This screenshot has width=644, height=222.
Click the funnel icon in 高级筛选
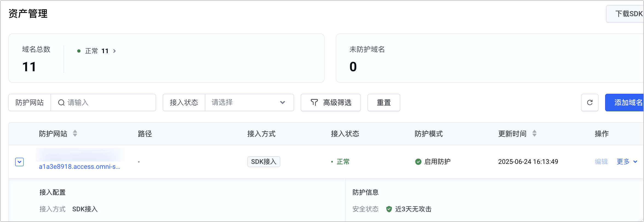point(314,103)
